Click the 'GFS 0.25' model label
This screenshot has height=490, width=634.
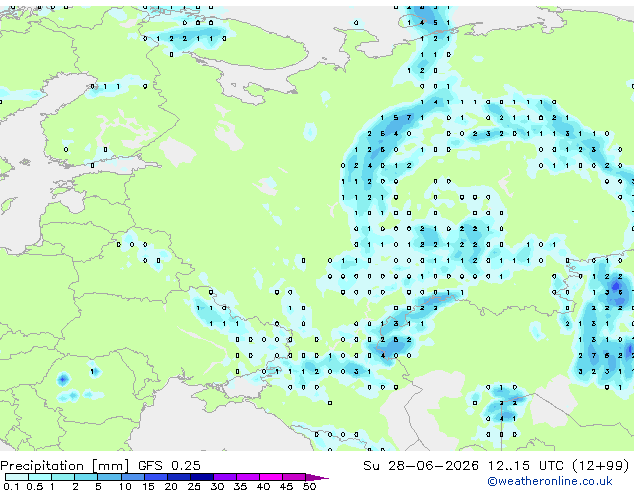169,466
